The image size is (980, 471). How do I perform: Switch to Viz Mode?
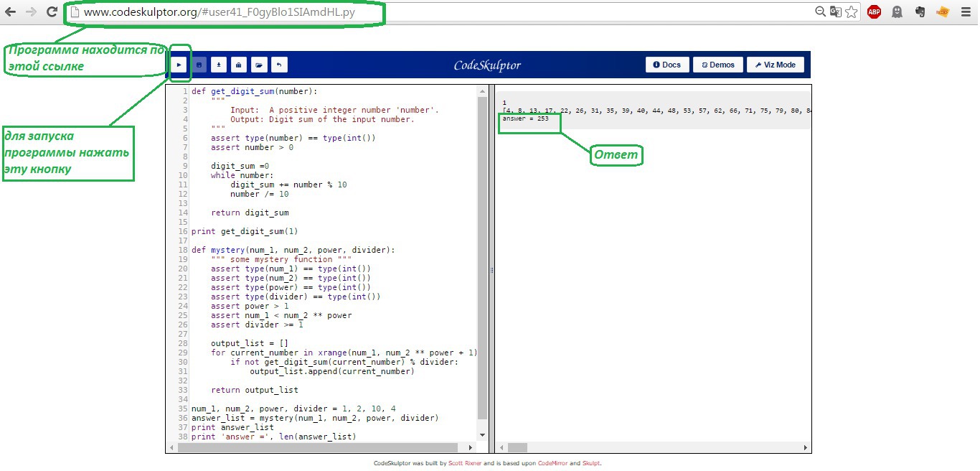tap(776, 65)
